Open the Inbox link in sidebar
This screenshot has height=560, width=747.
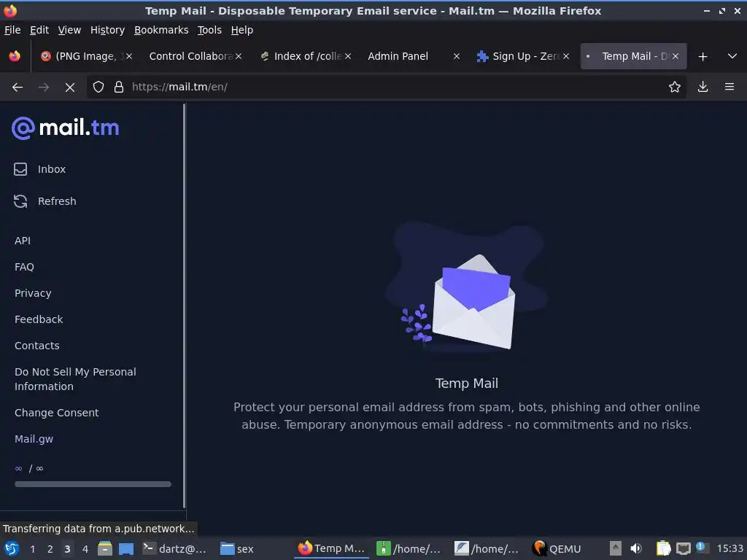[x=52, y=169]
